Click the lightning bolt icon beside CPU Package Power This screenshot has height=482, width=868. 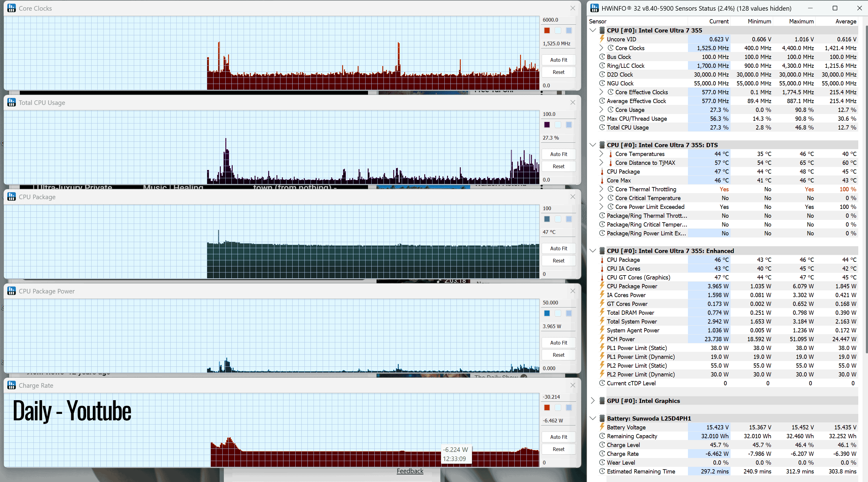point(602,286)
